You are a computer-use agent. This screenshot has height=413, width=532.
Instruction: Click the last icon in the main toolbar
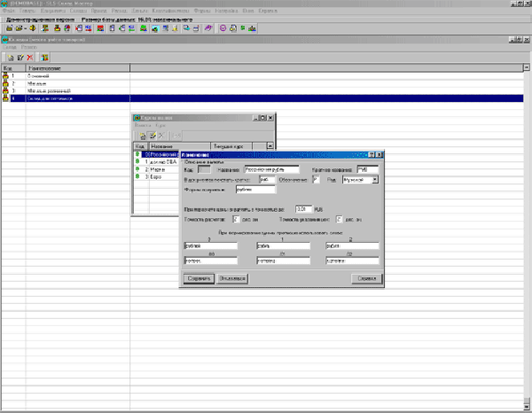click(253, 27)
